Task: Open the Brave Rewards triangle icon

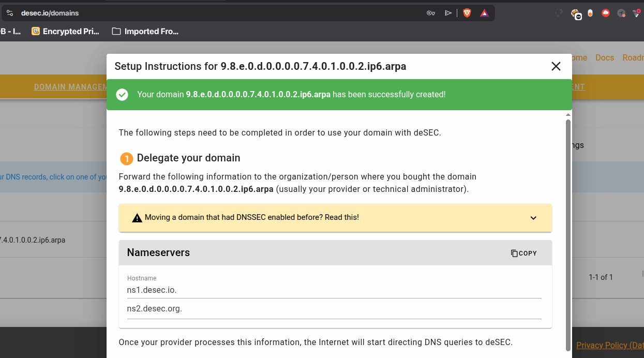Action: (484, 13)
